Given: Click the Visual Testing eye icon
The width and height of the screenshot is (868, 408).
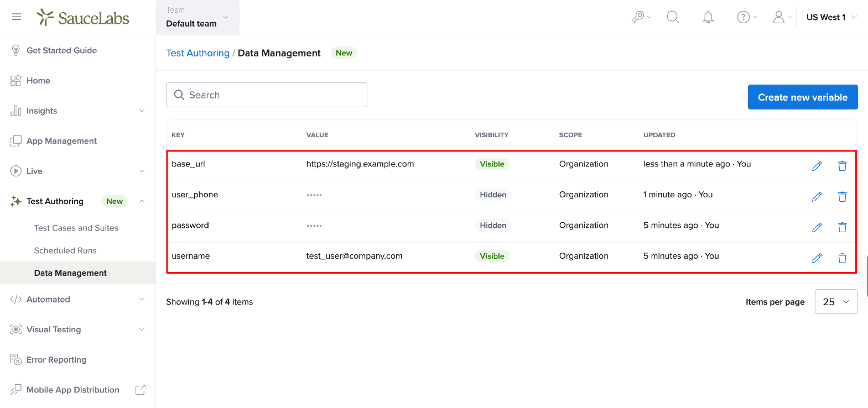Looking at the screenshot, I should tap(15, 329).
